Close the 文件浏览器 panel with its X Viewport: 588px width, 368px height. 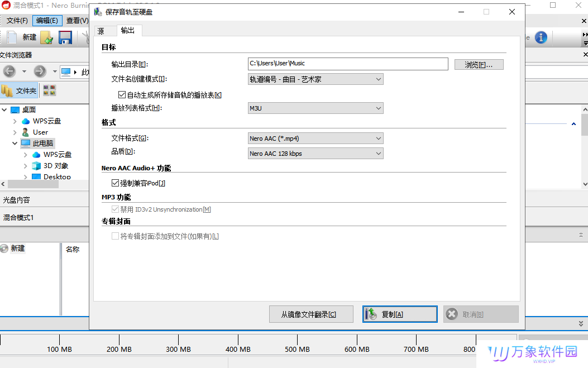(x=585, y=55)
